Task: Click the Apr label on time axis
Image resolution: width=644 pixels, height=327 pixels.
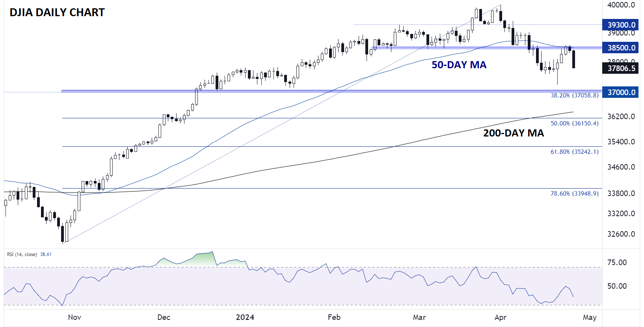Action: [x=501, y=318]
